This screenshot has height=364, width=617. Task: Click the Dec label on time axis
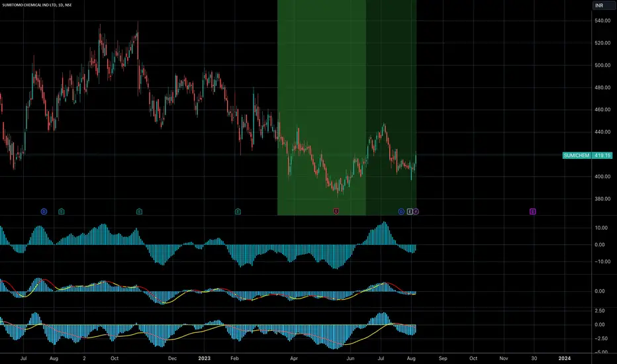(x=172, y=359)
